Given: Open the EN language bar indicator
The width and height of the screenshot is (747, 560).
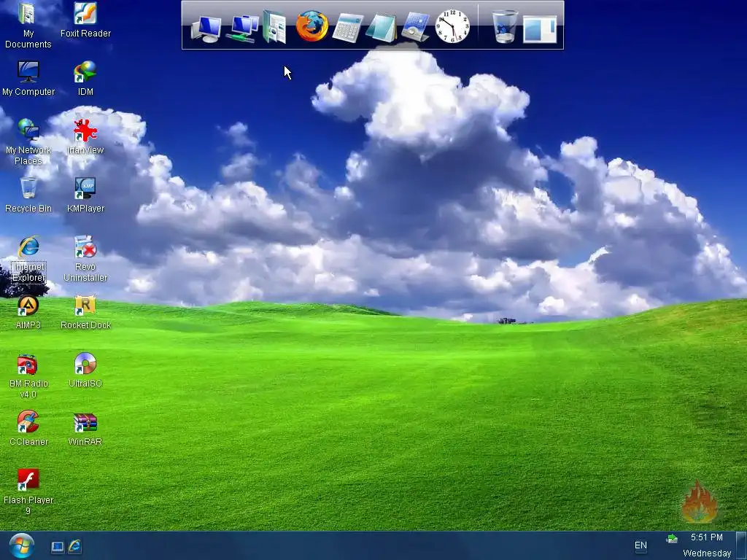Looking at the screenshot, I should coord(640,545).
